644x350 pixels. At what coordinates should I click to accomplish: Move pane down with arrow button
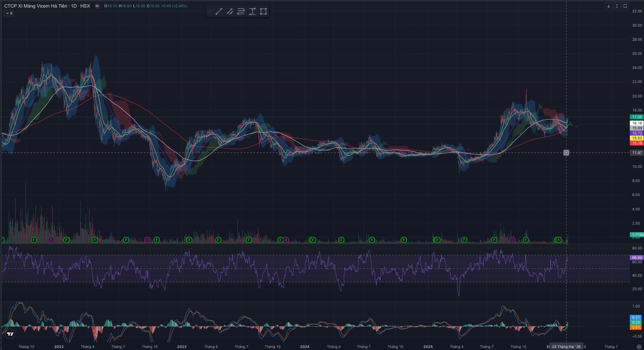click(x=608, y=6)
